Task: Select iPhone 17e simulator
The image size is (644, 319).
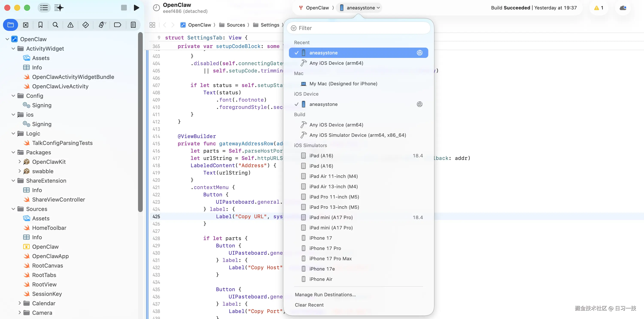Action: (358, 269)
